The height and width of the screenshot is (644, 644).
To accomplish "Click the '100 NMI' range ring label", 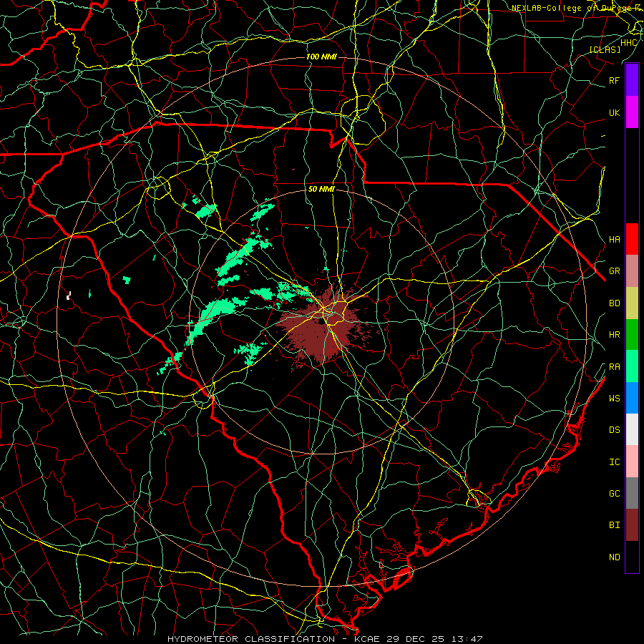I will [321, 57].
